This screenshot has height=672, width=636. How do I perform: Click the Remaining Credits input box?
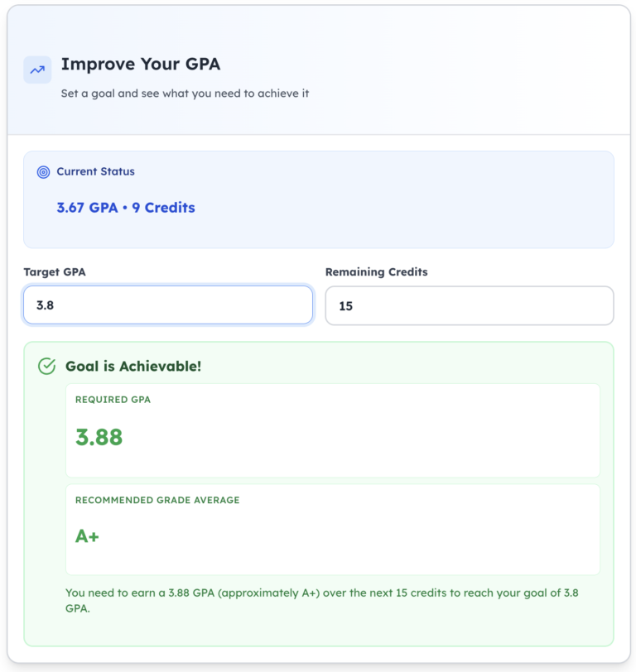(469, 305)
